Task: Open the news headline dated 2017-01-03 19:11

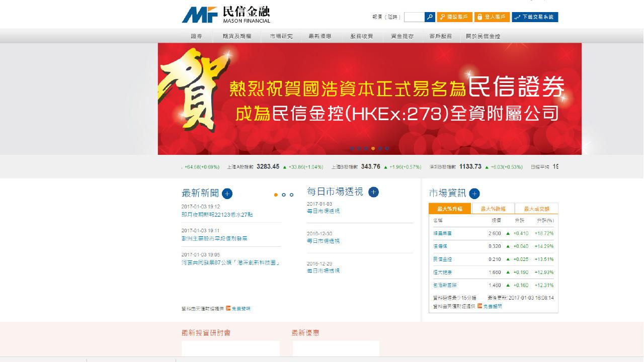Action: pyautogui.click(x=215, y=238)
